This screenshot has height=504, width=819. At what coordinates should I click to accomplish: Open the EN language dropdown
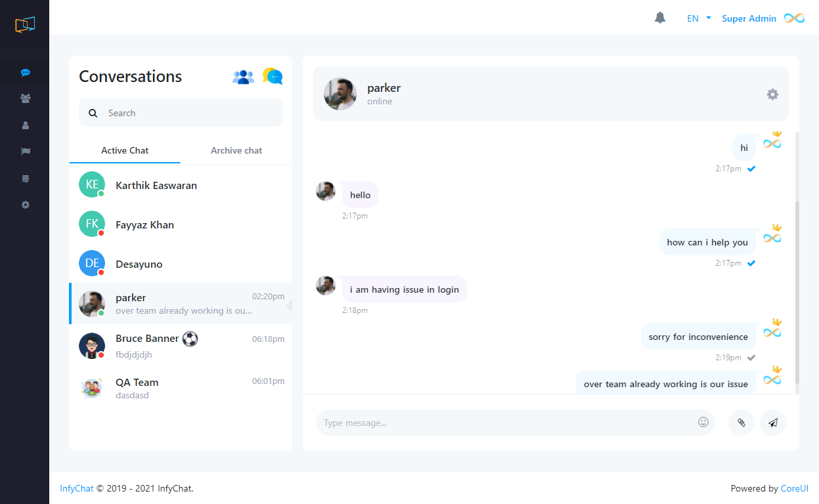tap(697, 18)
